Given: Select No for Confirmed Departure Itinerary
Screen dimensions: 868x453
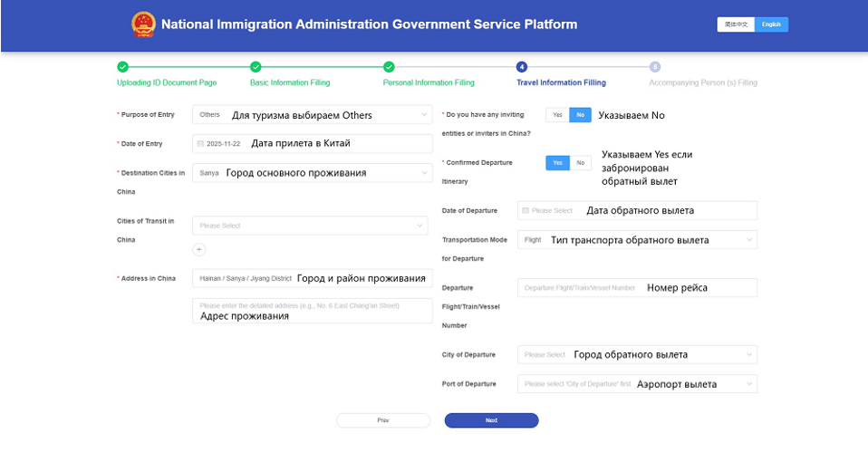Looking at the screenshot, I should (580, 163).
